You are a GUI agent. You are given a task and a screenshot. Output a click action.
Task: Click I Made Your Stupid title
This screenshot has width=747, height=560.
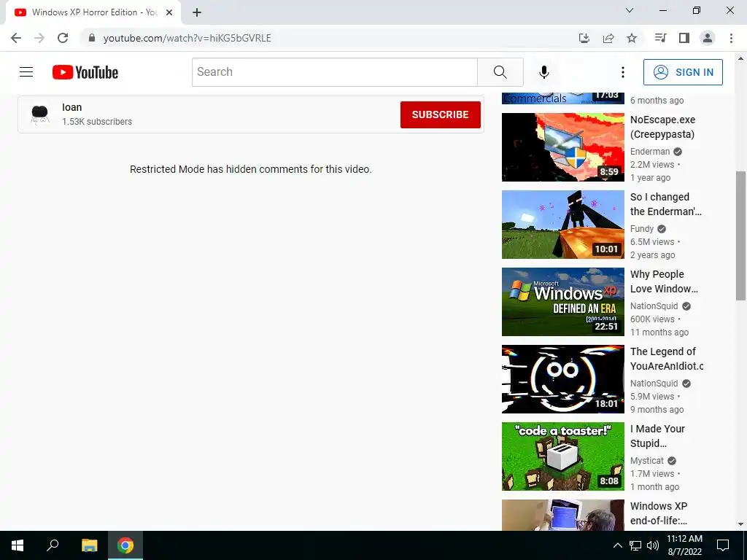[x=657, y=436]
